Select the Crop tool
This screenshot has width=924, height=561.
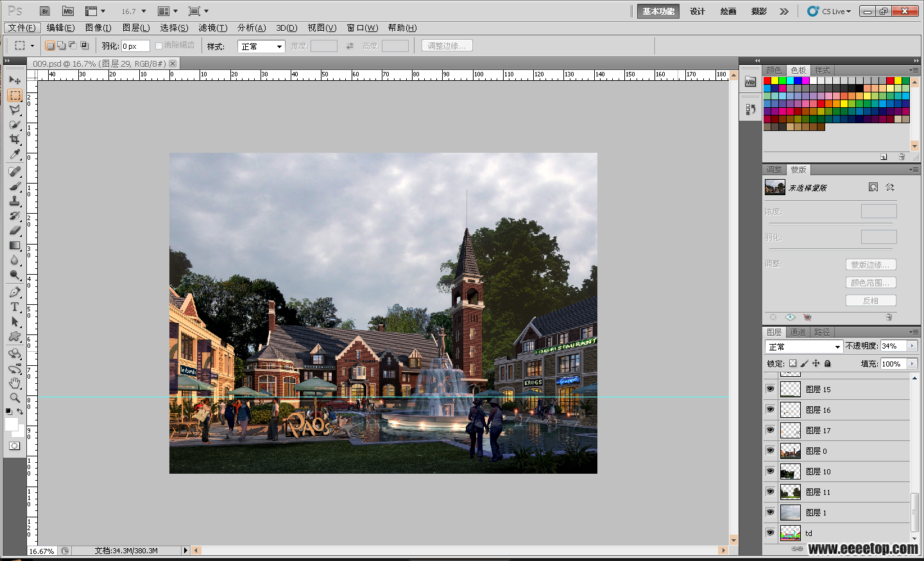(15, 139)
